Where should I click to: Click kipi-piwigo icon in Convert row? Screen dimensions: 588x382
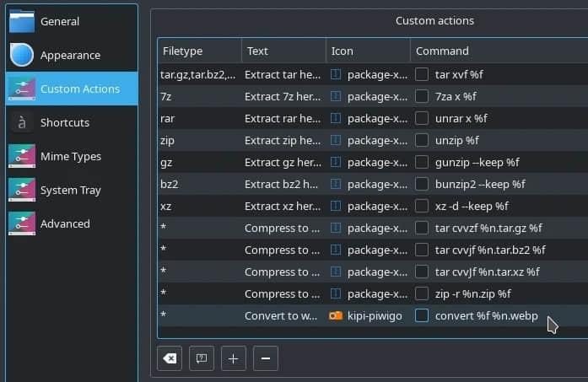(336, 315)
